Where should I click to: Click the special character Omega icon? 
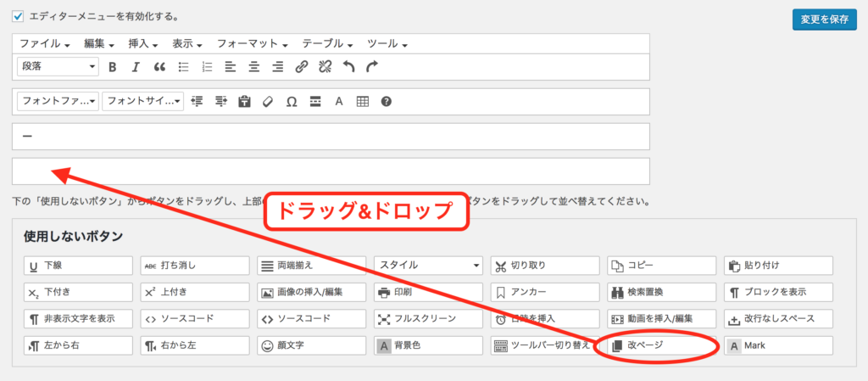click(291, 102)
